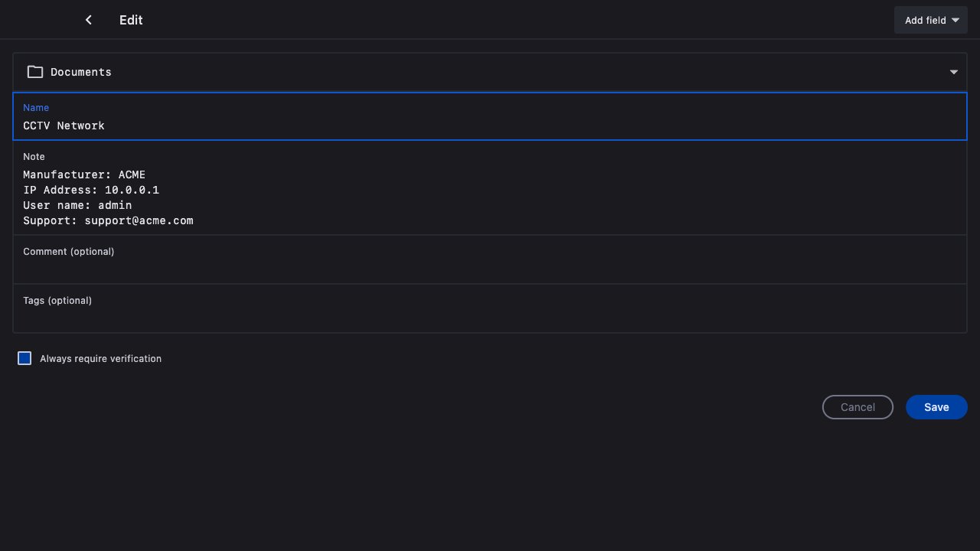This screenshot has height=551, width=980.
Task: Click the "Note" field label
Action: [34, 157]
